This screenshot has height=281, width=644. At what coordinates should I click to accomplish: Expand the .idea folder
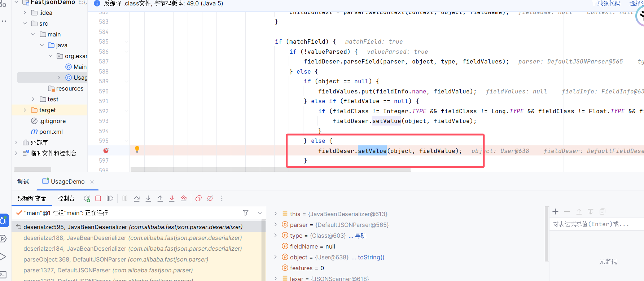25,13
